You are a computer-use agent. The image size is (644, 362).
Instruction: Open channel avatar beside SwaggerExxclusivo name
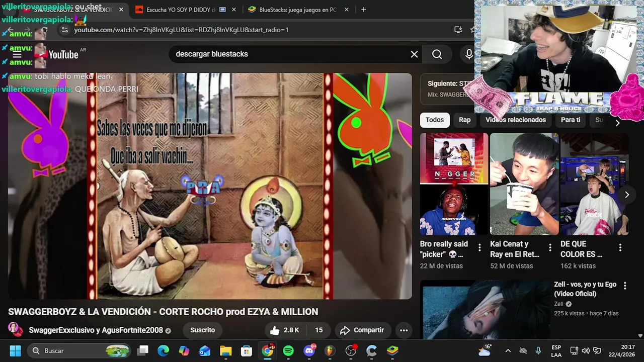pos(16,330)
